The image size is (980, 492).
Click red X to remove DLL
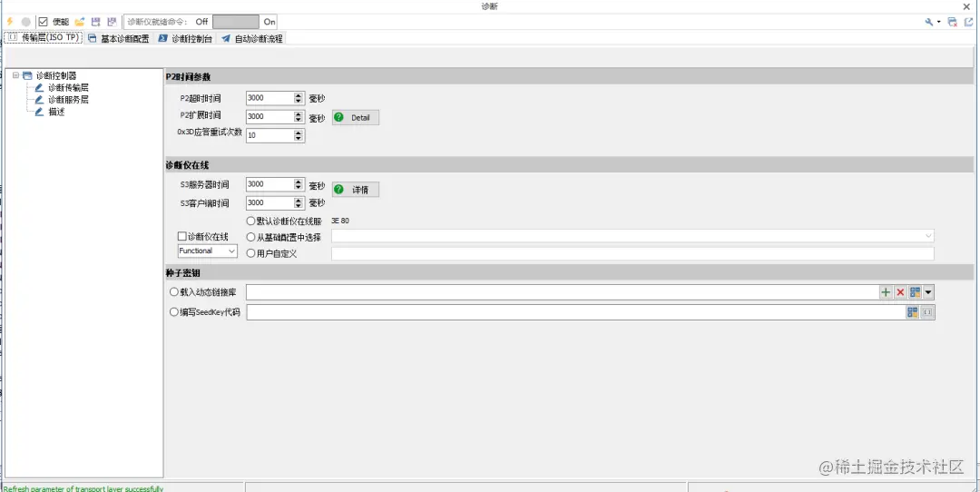click(901, 292)
